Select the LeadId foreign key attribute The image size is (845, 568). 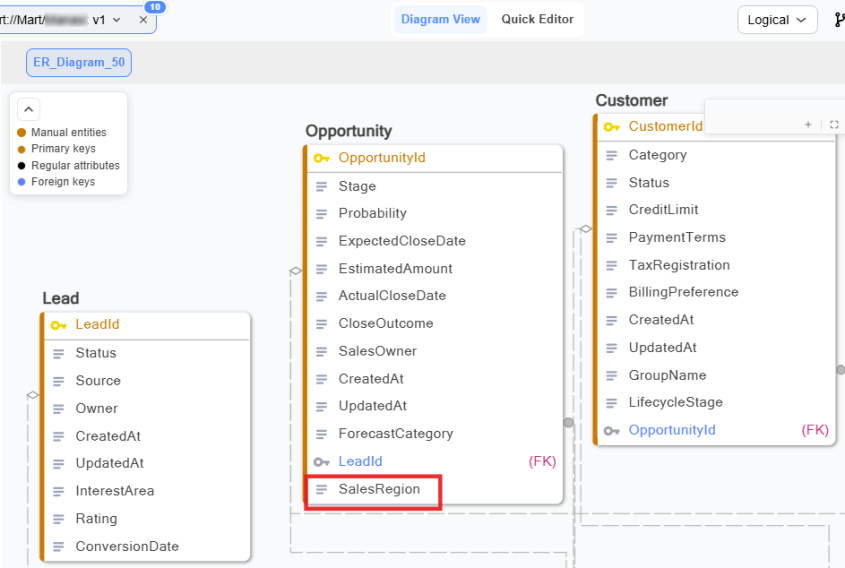[x=360, y=461]
